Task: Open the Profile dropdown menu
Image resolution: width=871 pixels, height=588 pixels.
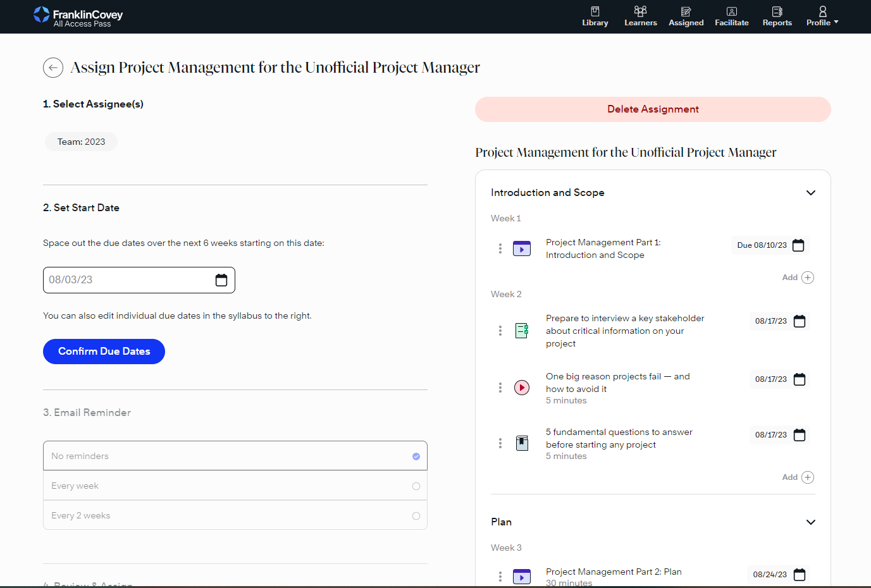Action: (822, 16)
